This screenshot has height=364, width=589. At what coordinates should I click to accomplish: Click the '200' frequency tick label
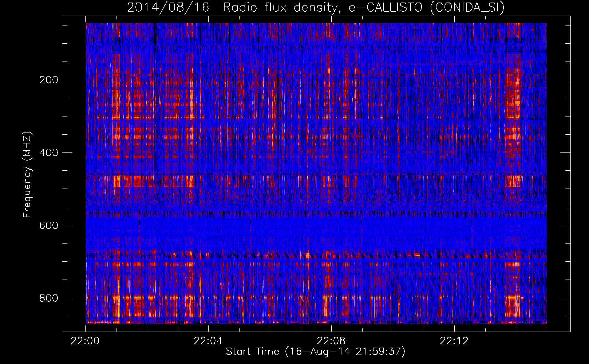pyautogui.click(x=48, y=80)
